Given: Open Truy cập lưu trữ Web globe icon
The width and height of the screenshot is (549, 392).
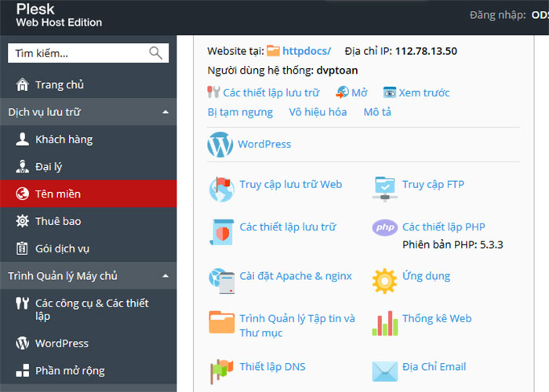Looking at the screenshot, I should [x=221, y=188].
